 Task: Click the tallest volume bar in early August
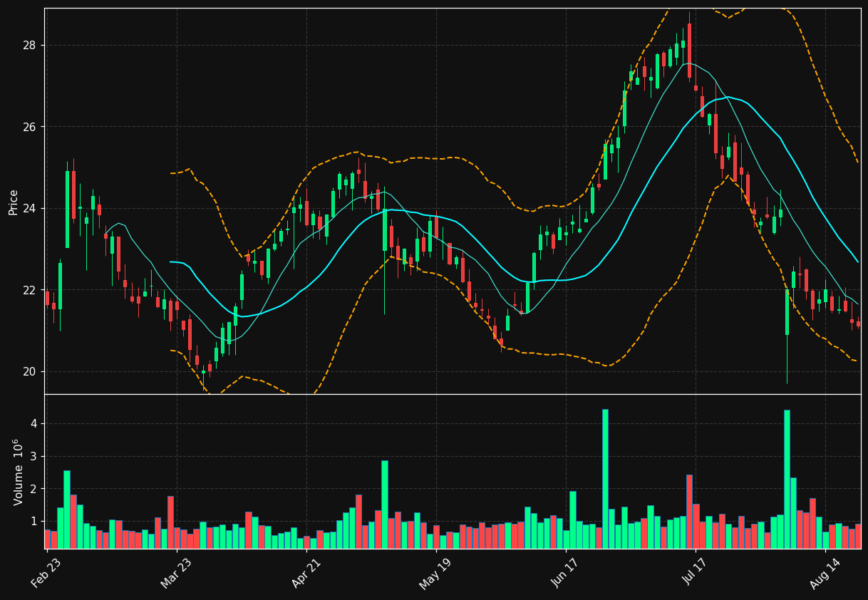click(x=787, y=480)
